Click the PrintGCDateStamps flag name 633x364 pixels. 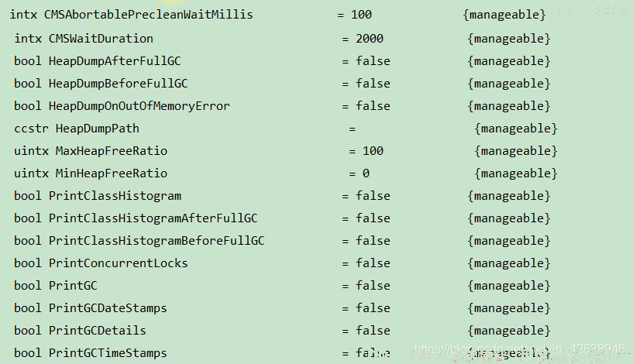pos(108,308)
